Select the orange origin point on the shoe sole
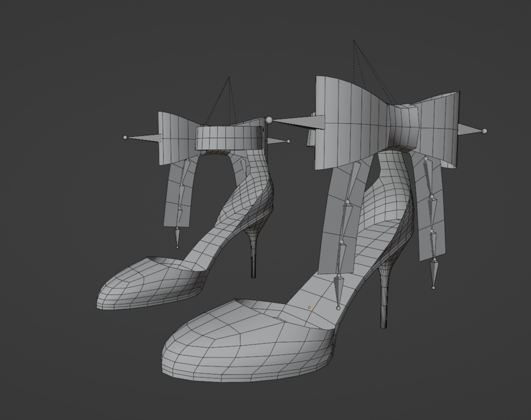This screenshot has width=531, height=420. click(x=310, y=306)
